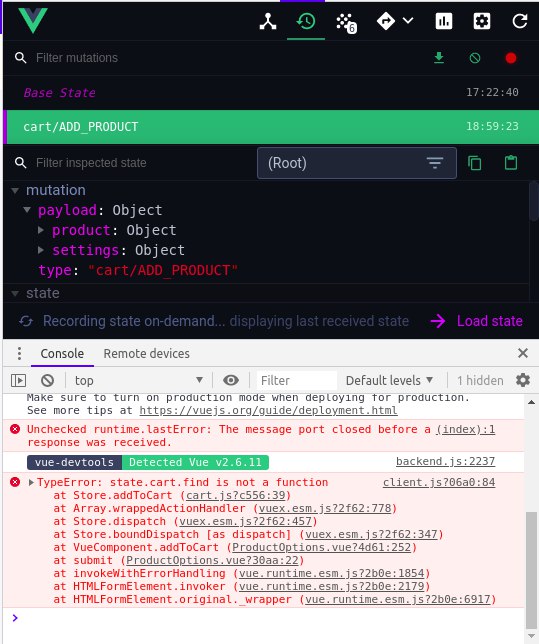Close the console drawer
Image resolution: width=539 pixels, height=644 pixels.
coord(523,353)
